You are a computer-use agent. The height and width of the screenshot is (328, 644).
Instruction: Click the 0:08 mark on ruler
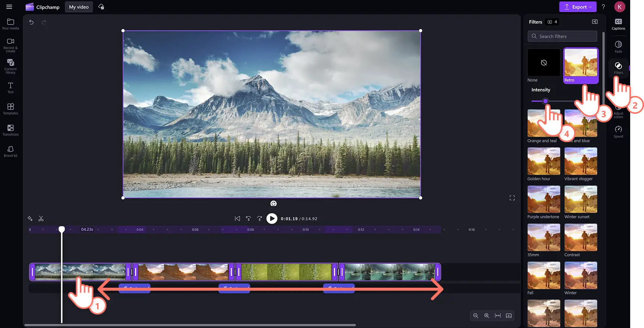pyautogui.click(x=250, y=229)
